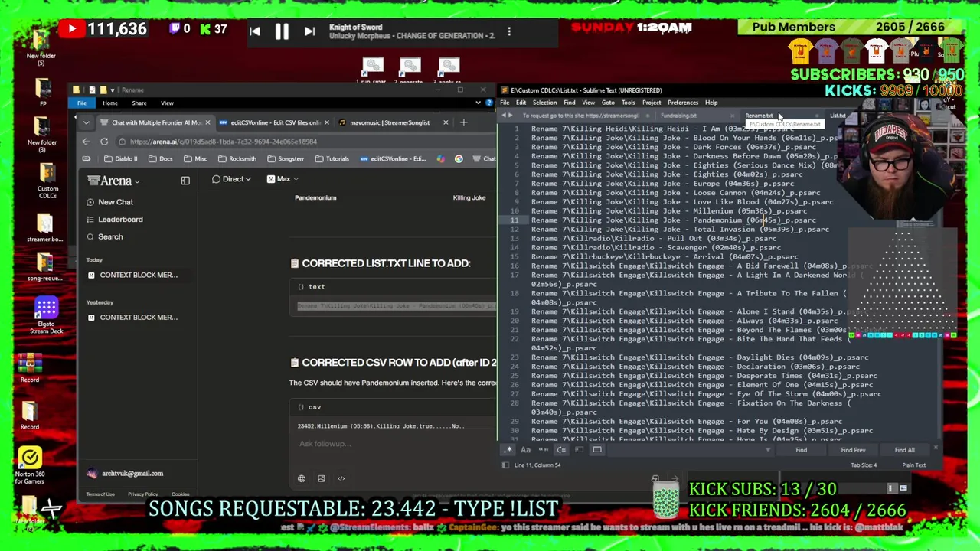
Task: Open the Direct mode dropdown
Action: click(x=232, y=178)
